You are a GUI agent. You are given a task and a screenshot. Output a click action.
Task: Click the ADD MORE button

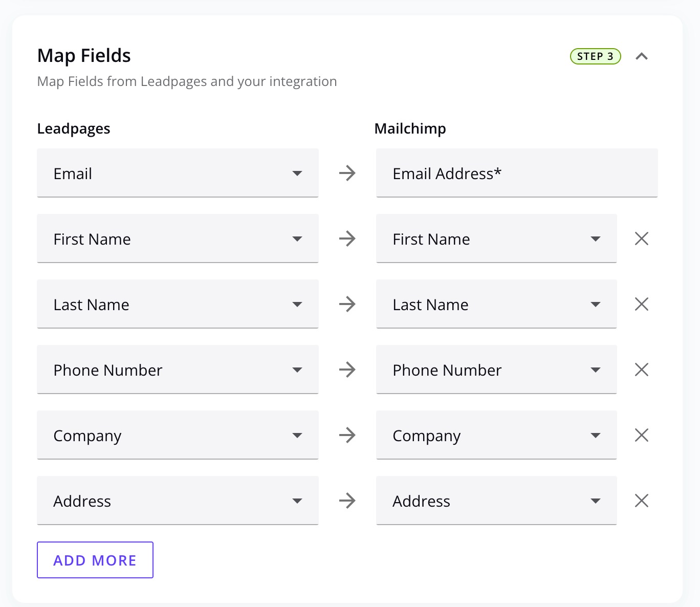(95, 560)
